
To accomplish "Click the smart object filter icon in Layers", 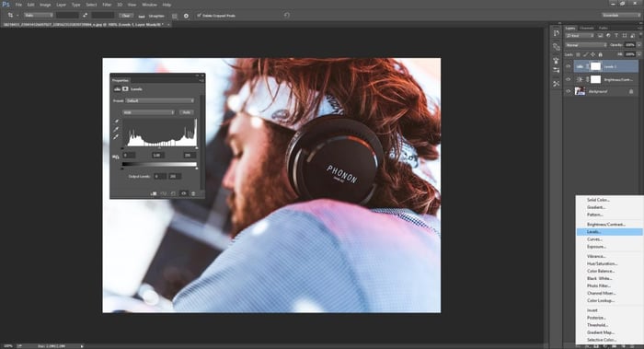I will pyautogui.click(x=632, y=36).
